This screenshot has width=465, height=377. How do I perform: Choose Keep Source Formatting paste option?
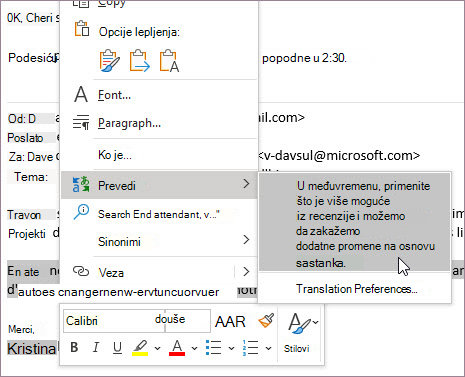pos(109,61)
